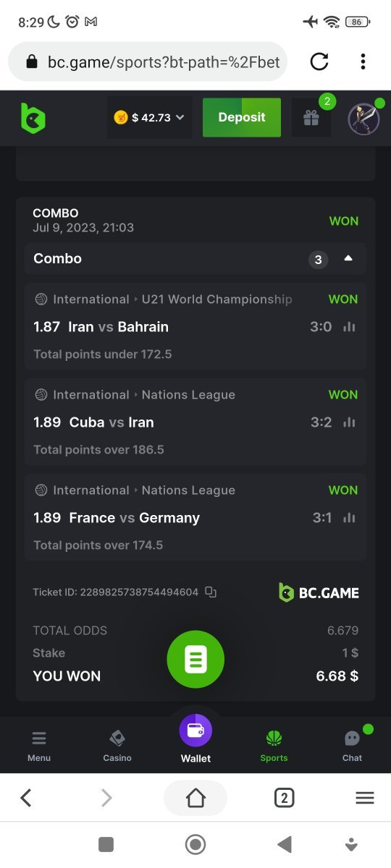View stats icon for Iran vs Bahrain
391x868 pixels.
coord(350,327)
